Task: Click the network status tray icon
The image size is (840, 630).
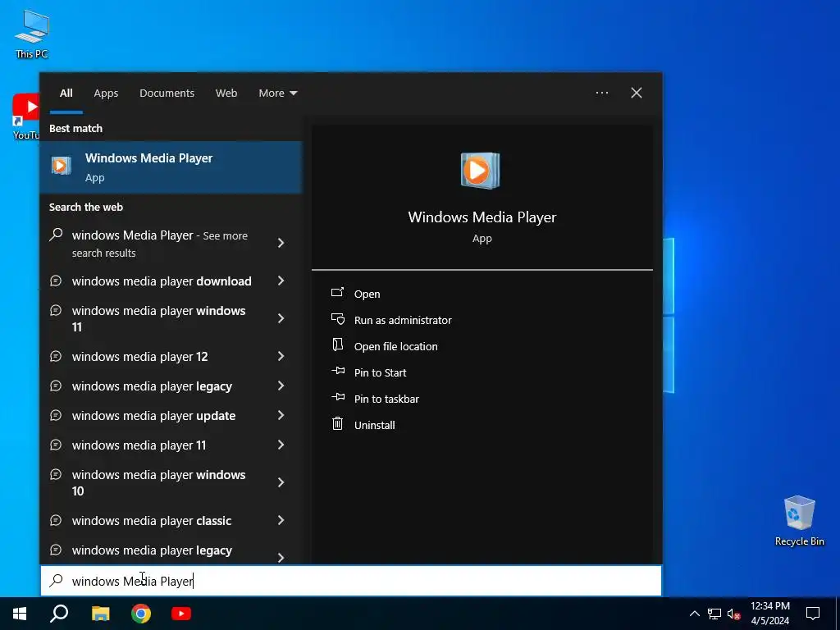Action: click(x=714, y=614)
